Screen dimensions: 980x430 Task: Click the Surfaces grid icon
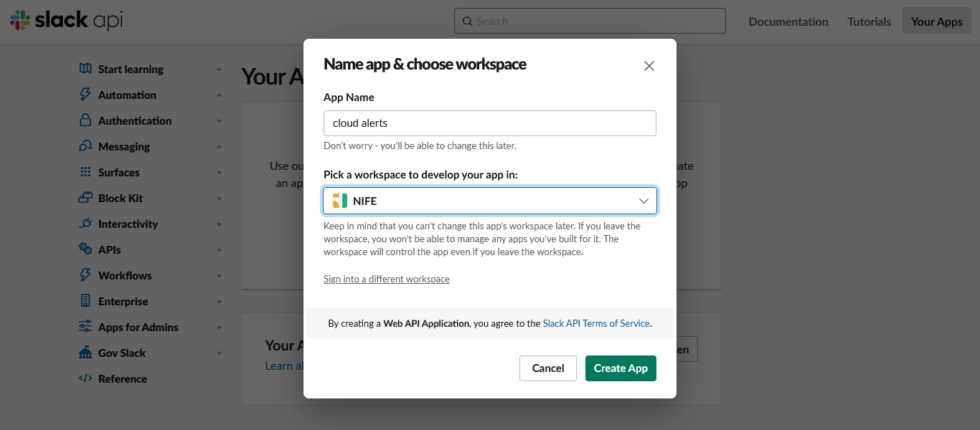pos(85,172)
